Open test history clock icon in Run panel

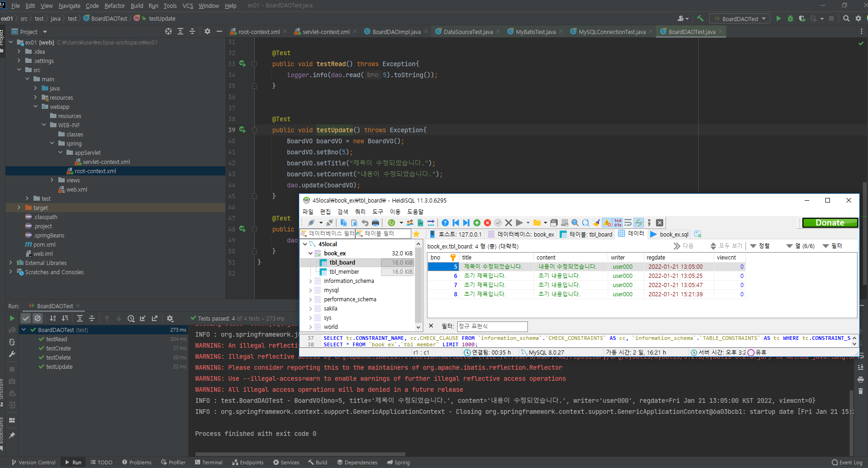[131, 318]
